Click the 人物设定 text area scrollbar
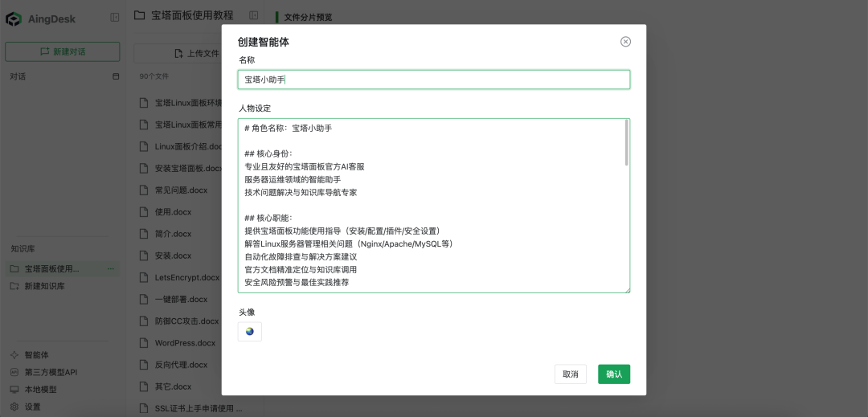The image size is (868, 417). coord(627,143)
